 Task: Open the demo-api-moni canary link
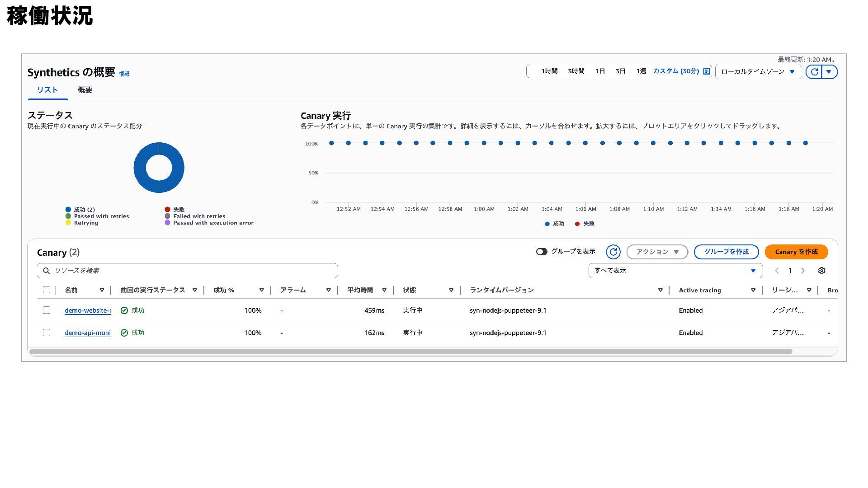[x=87, y=333]
